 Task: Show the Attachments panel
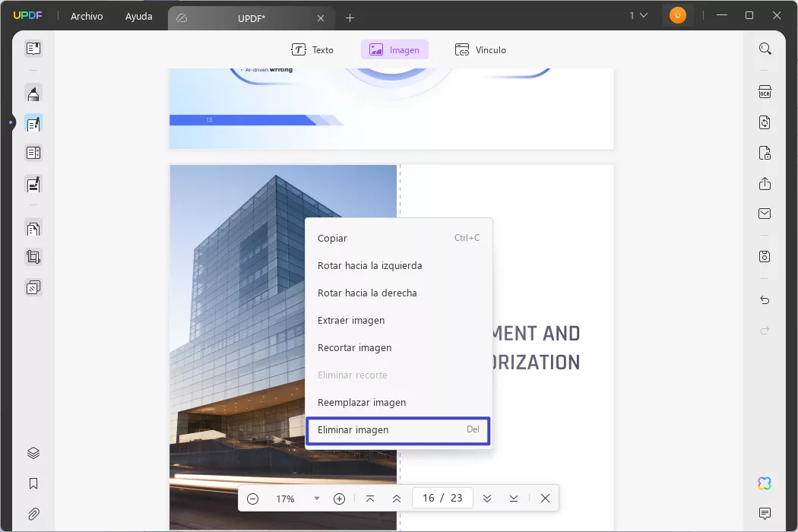[x=33, y=514]
